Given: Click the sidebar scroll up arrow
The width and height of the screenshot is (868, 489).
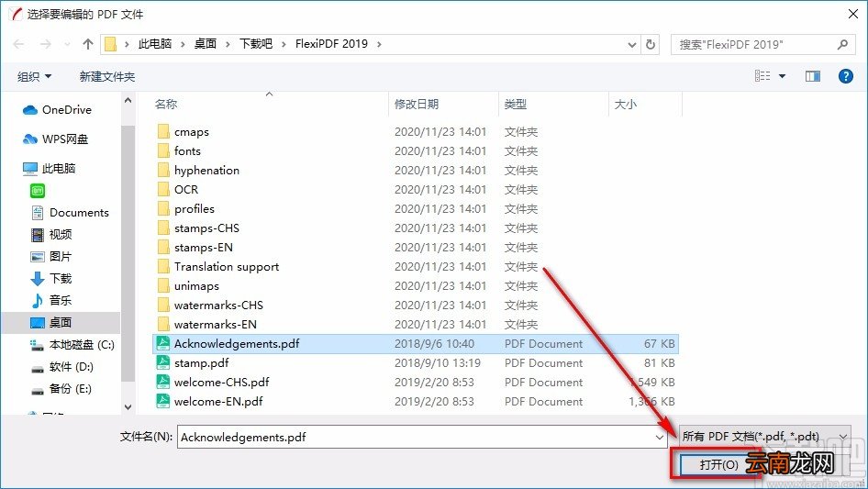Looking at the screenshot, I should click(128, 101).
